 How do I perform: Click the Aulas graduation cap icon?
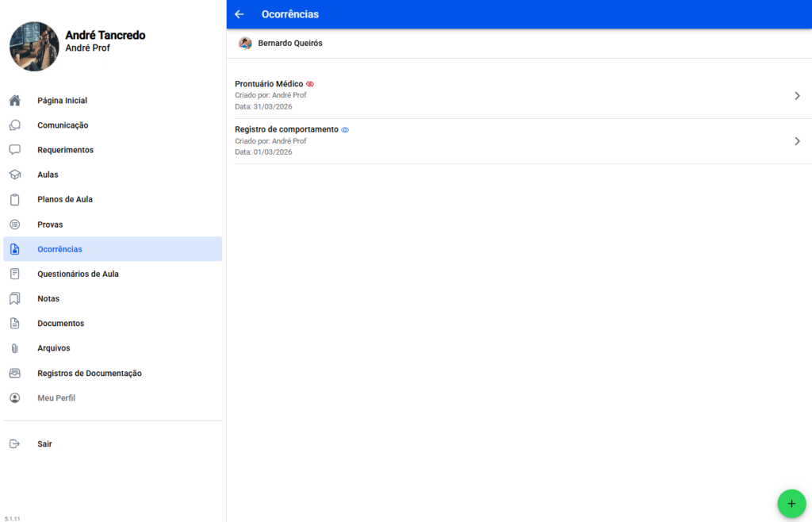[14, 175]
